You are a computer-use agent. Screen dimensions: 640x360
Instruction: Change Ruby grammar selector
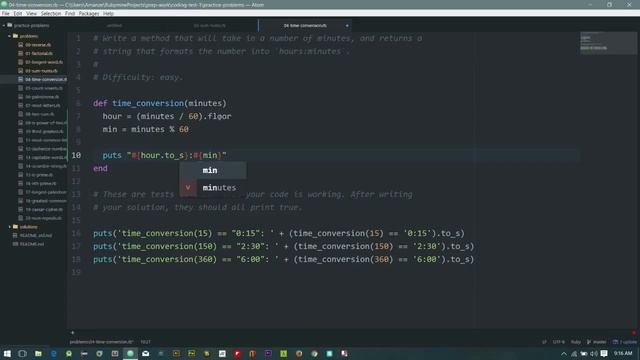point(576,342)
